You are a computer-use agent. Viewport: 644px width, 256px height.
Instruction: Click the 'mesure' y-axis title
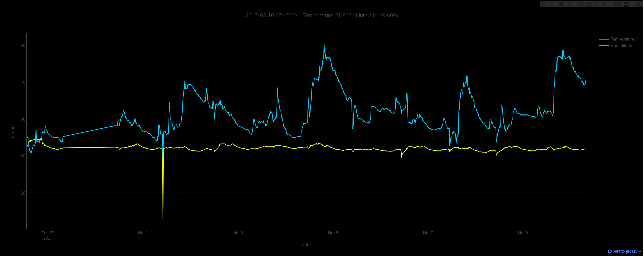(13, 131)
